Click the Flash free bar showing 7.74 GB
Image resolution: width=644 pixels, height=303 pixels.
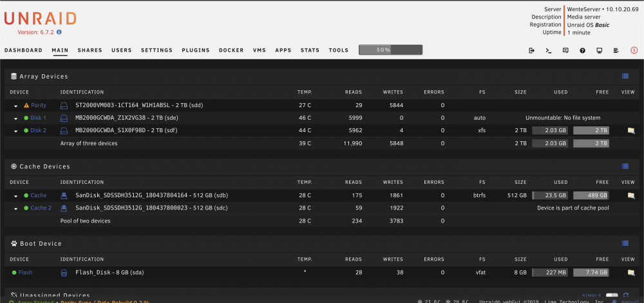coord(591,273)
